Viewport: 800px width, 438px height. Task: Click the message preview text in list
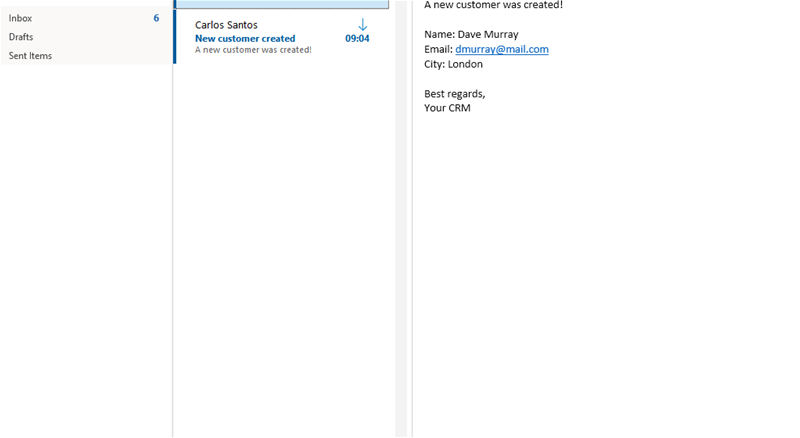coord(253,50)
